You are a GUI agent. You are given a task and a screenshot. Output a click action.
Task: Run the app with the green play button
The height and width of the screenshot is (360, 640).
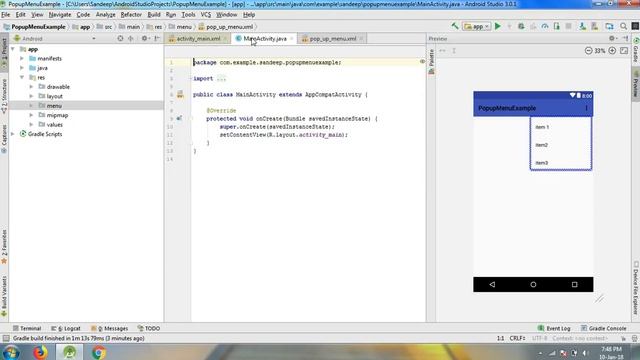coord(498,26)
